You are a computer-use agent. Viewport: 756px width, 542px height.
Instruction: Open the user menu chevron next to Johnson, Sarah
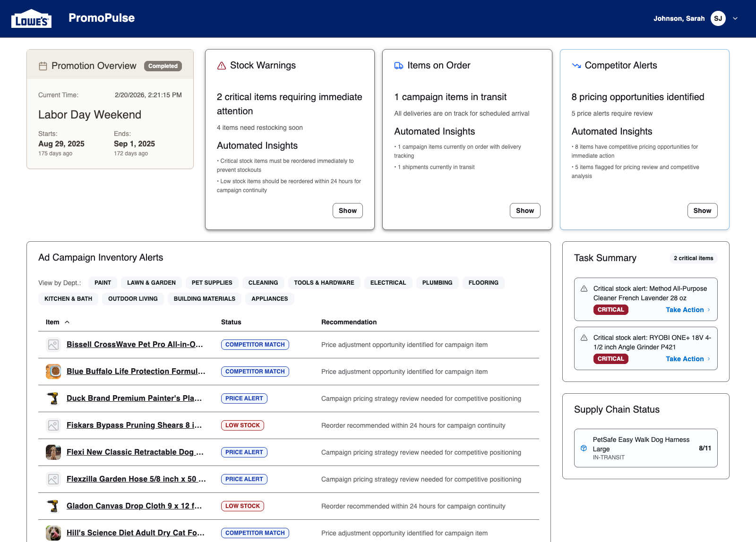click(x=735, y=18)
